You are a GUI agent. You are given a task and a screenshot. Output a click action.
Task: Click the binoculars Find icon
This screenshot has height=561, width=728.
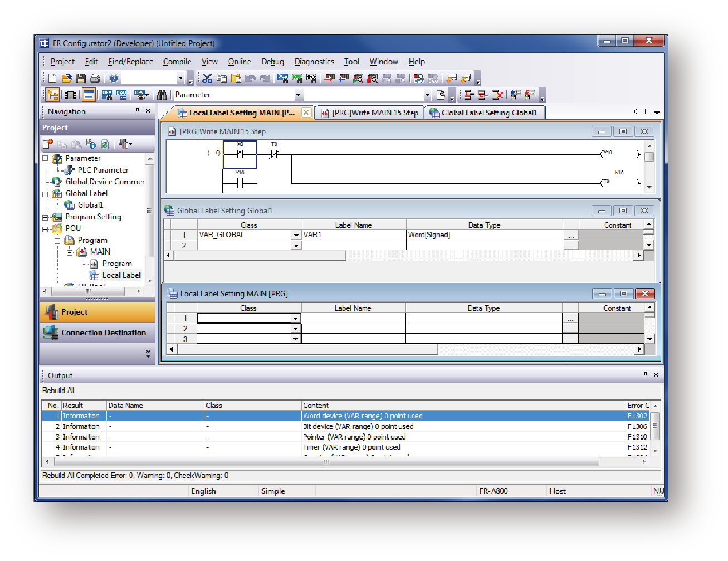162,95
